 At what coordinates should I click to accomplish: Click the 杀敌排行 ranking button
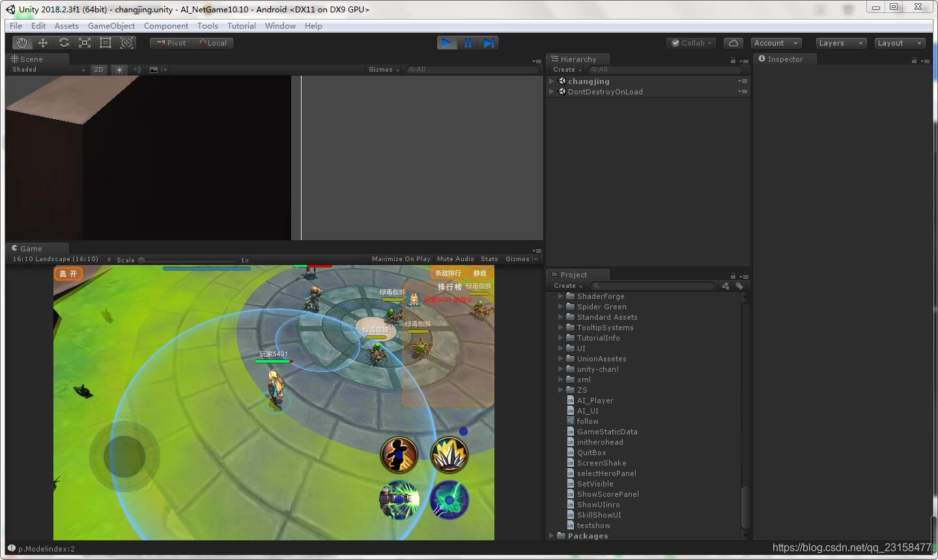[x=448, y=273]
